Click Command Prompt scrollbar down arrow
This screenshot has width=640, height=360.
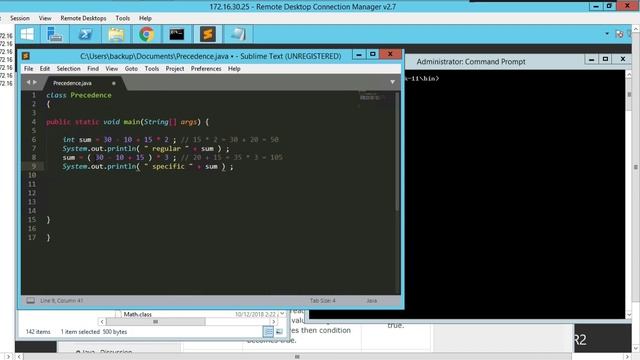(x=629, y=315)
